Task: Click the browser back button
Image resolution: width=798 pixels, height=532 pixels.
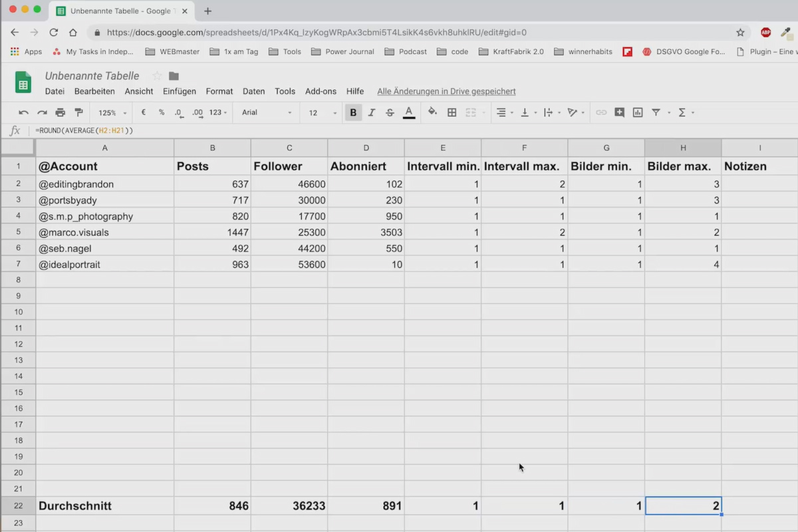Action: [15, 32]
